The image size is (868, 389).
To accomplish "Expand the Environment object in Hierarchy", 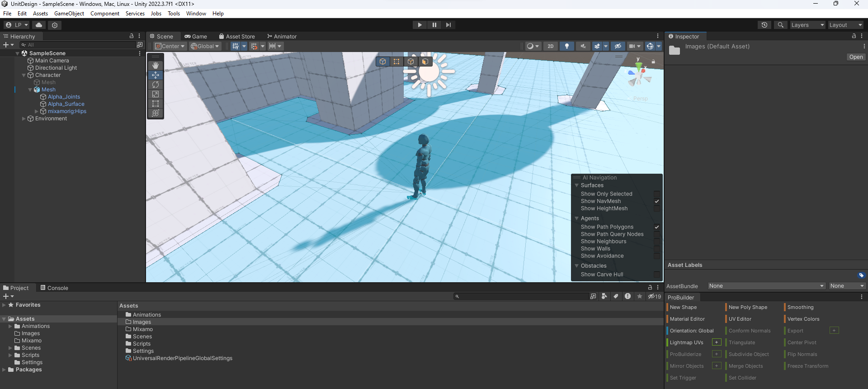I will coord(24,119).
